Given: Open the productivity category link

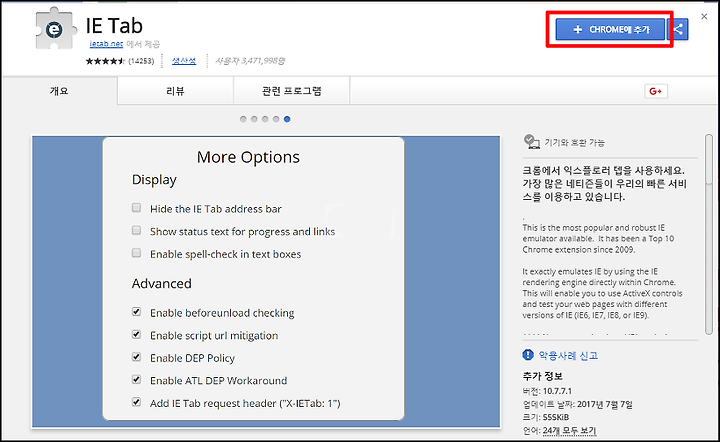Looking at the screenshot, I should coord(184,61).
